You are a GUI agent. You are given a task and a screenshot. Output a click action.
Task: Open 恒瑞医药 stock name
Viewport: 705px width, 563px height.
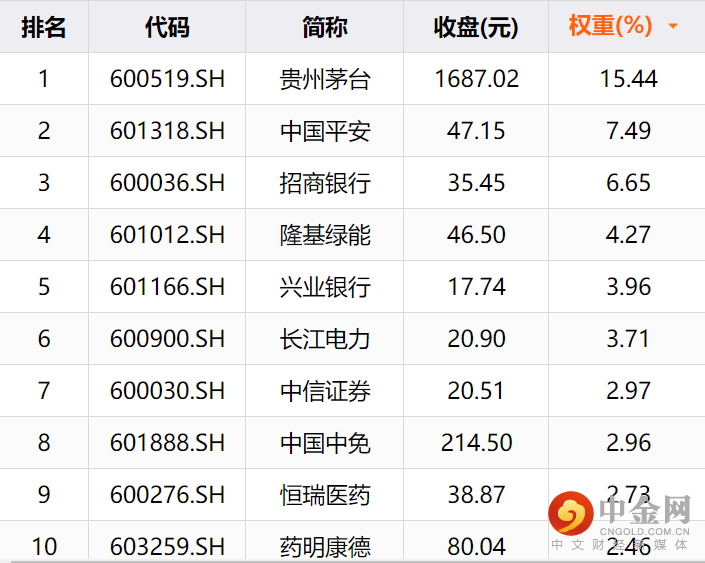click(x=325, y=496)
